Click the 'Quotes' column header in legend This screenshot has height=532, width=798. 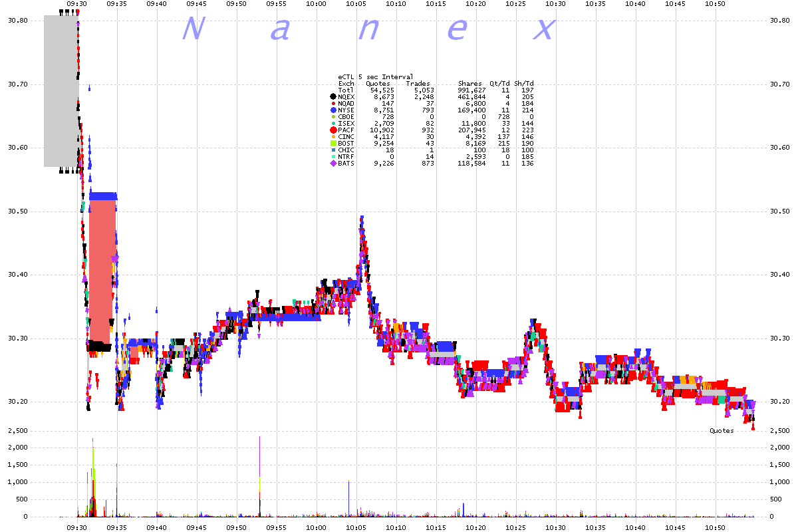[x=378, y=84]
